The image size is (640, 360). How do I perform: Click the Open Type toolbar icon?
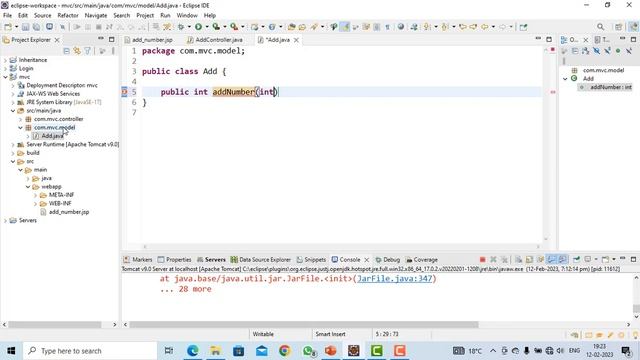pyautogui.click(x=291, y=27)
